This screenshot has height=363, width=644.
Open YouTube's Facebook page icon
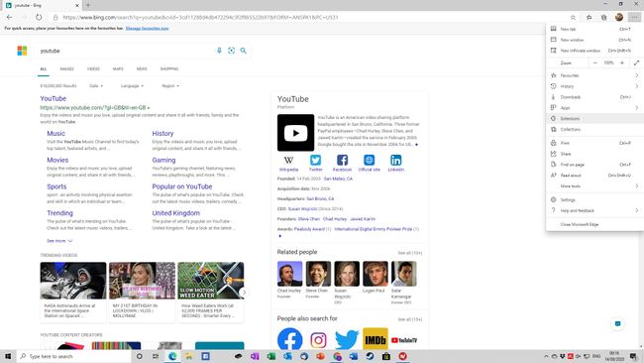(342, 160)
